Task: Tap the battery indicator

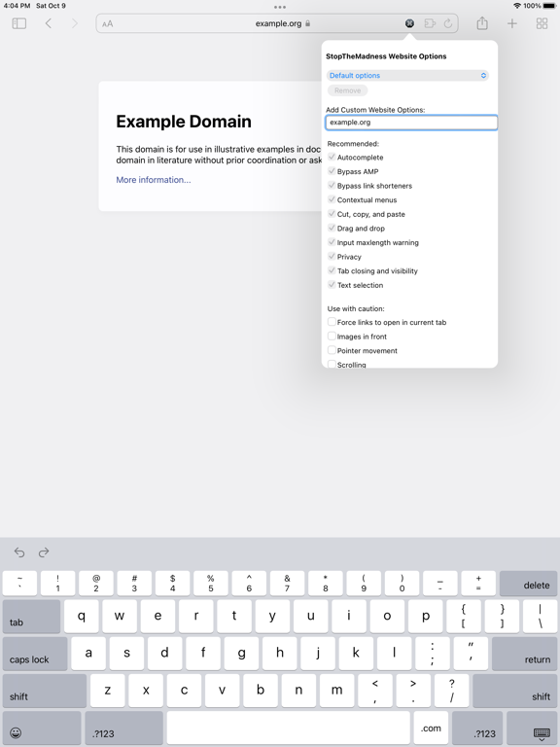Action: click(x=550, y=6)
